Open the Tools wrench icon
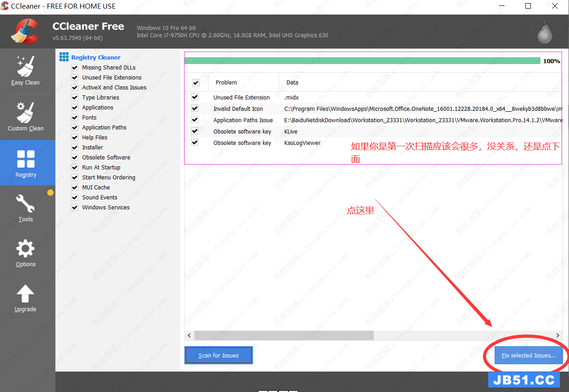The width and height of the screenshot is (569, 392). tap(25, 204)
